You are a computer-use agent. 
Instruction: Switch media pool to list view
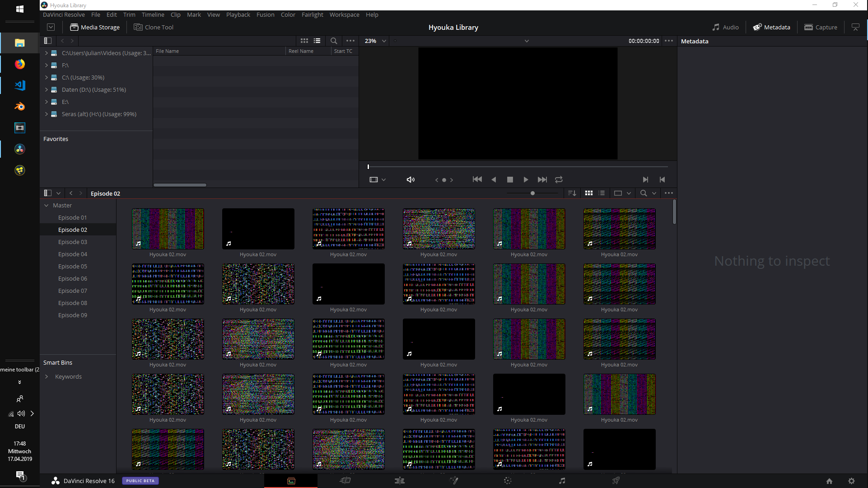(x=602, y=193)
